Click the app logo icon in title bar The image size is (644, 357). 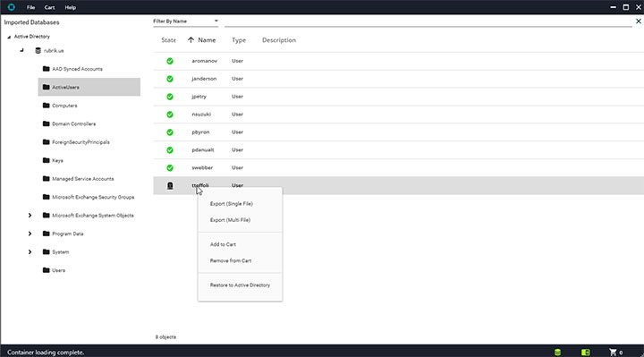click(x=11, y=7)
